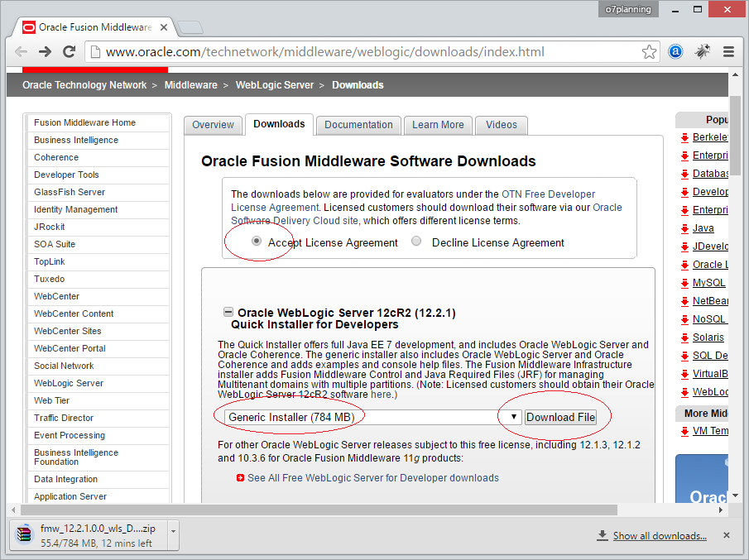The image size is (749, 560).
Task: Collapse the Oracle WebLogic Server 12cR2 section
Action: [228, 312]
